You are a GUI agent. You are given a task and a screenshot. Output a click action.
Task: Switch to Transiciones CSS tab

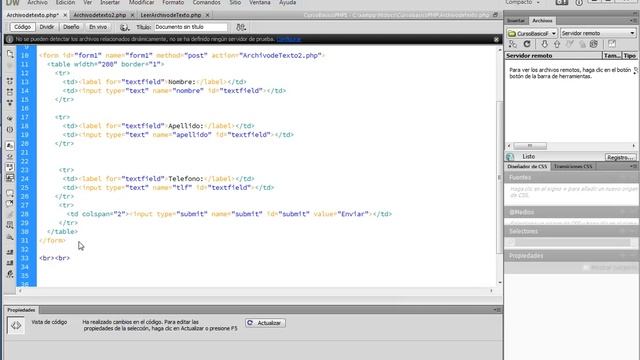(573, 166)
